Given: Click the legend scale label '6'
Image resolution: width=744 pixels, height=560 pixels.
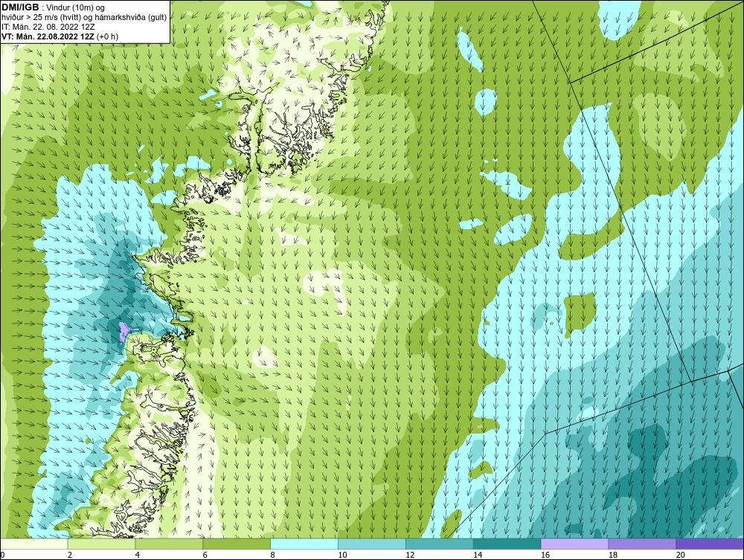Looking at the screenshot, I should coord(205,555).
